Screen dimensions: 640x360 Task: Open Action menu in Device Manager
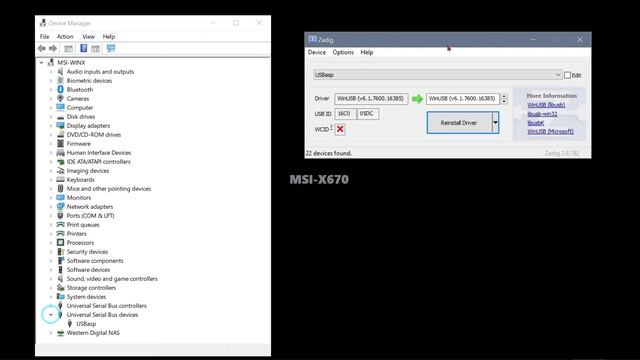(x=65, y=37)
